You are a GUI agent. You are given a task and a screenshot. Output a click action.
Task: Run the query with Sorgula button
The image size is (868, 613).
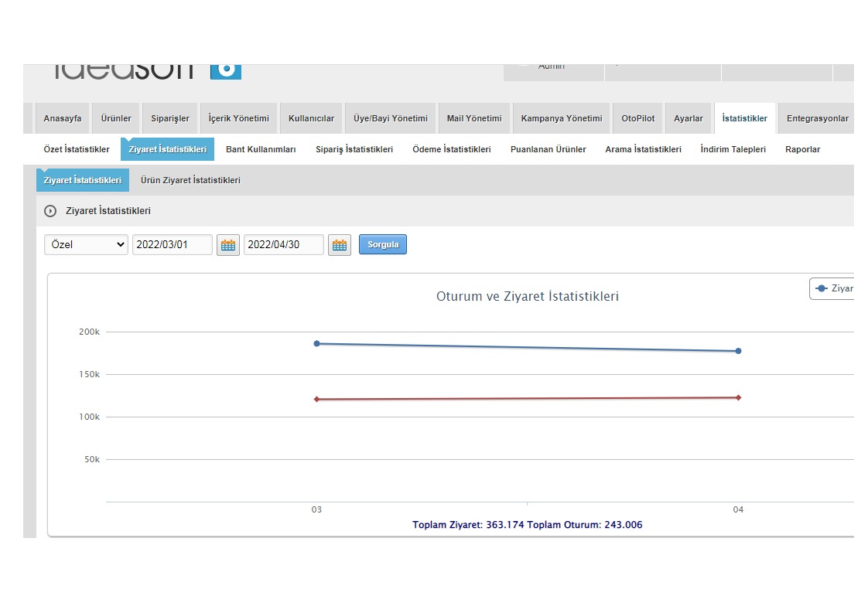(x=382, y=244)
